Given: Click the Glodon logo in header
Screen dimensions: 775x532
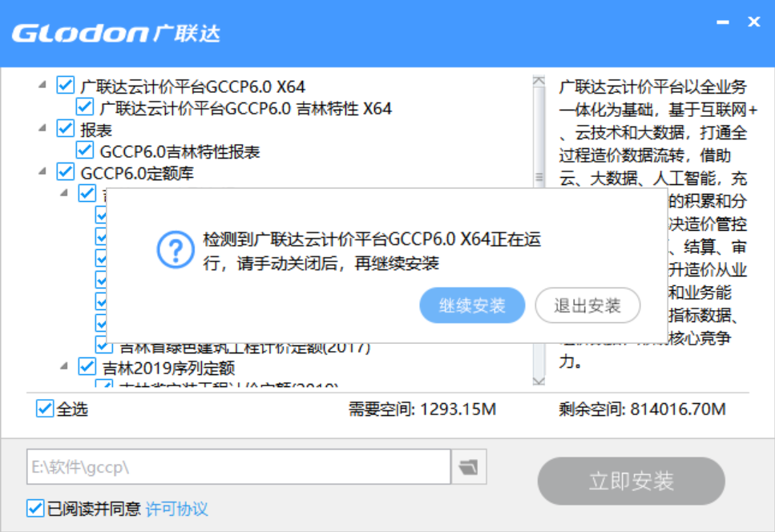Looking at the screenshot, I should tap(115, 34).
